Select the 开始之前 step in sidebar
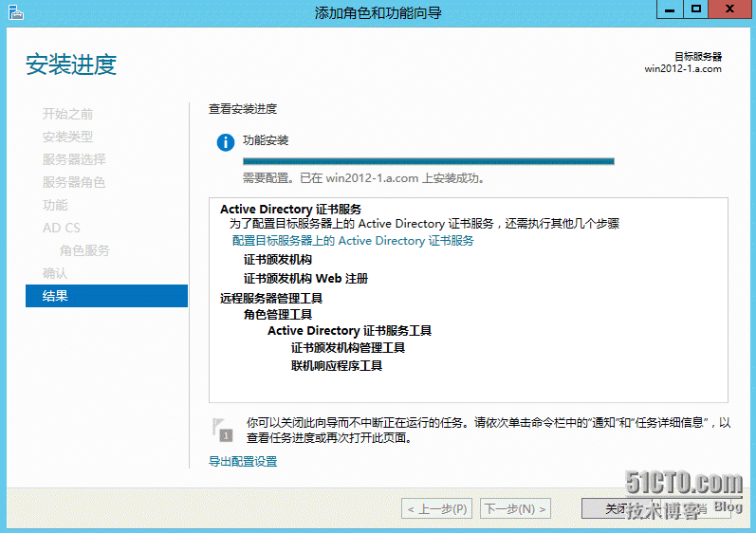 (x=67, y=114)
